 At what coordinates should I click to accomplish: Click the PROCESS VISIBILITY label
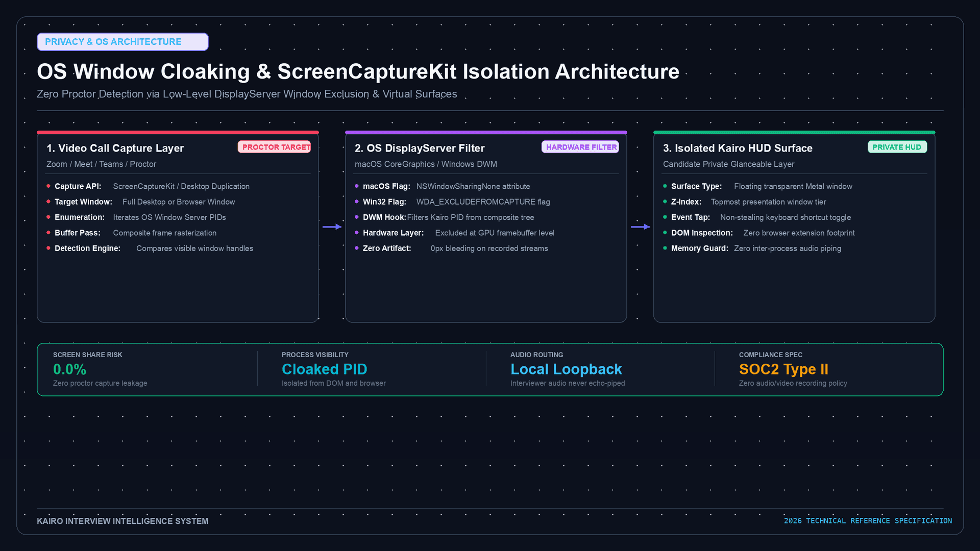[315, 355]
